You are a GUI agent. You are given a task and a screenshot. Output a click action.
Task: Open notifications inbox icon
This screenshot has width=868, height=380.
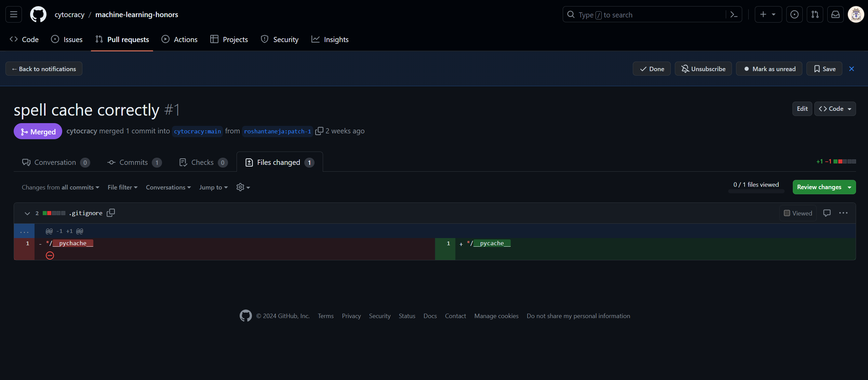(x=835, y=14)
